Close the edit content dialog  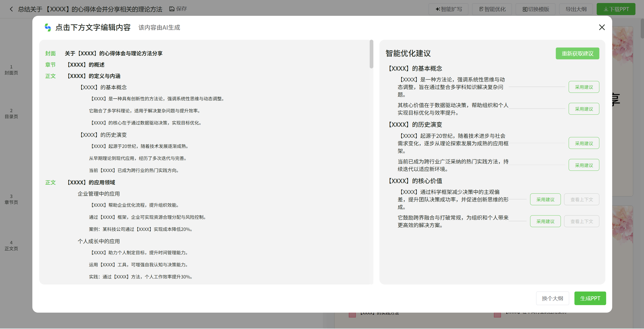[x=602, y=27]
